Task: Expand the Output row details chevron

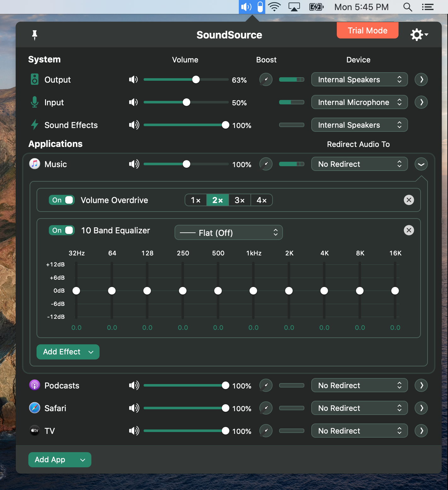Action: (x=421, y=79)
